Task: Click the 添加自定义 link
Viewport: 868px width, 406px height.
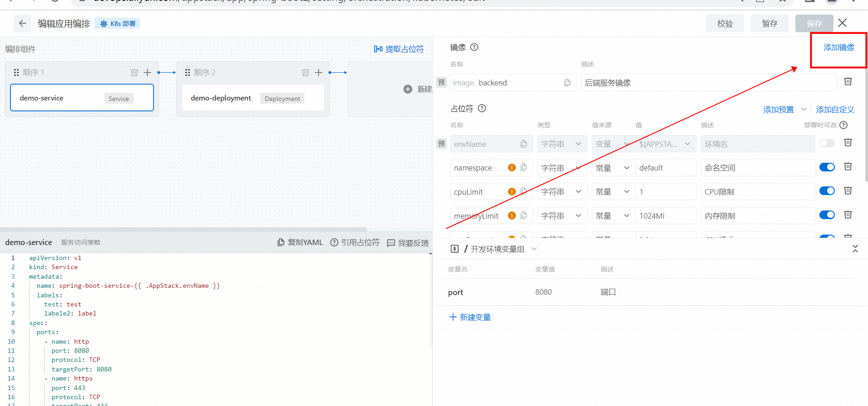Action: tap(835, 110)
